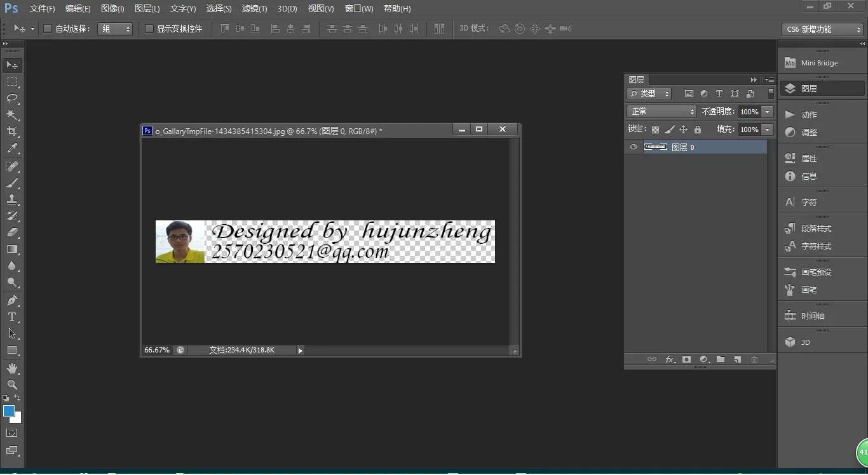
Task: Select the Crop tool
Action: (x=12, y=131)
